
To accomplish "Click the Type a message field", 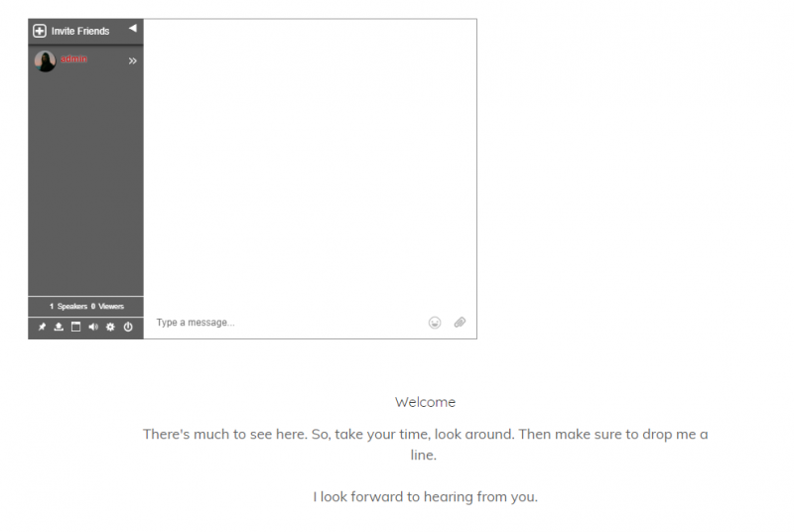I will point(289,323).
